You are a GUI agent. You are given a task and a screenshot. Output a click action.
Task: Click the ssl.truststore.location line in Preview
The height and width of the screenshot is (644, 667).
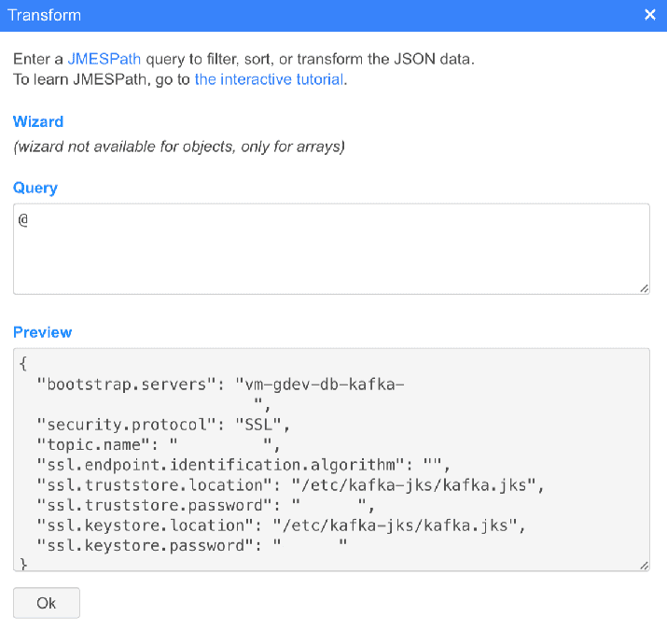[289, 485]
